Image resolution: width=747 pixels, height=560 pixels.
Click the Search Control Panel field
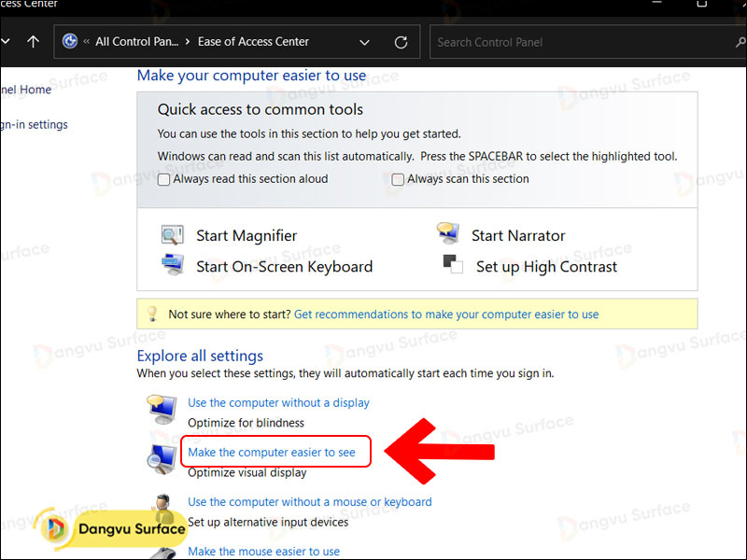click(579, 42)
